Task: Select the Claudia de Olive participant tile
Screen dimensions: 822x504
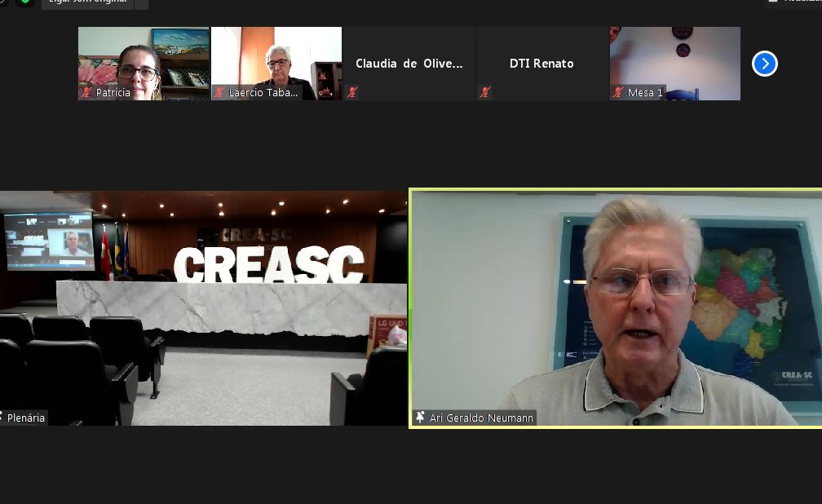Action: [x=409, y=63]
